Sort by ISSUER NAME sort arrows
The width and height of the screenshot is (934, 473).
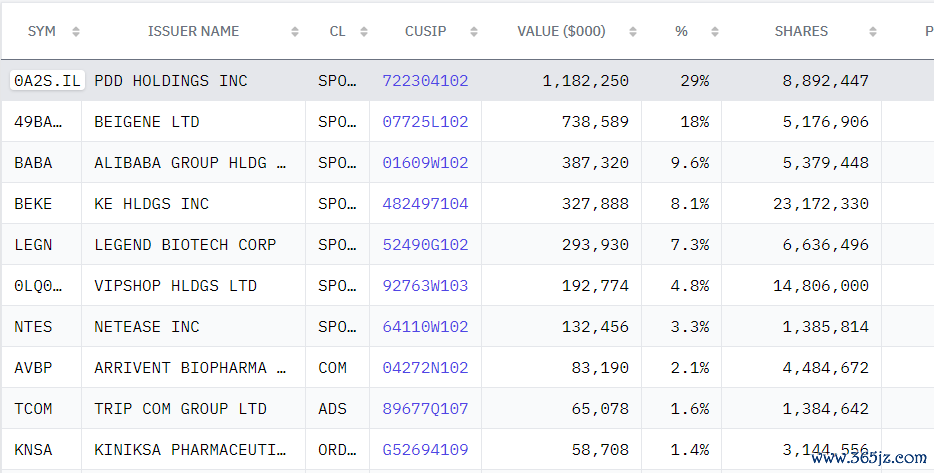295,32
